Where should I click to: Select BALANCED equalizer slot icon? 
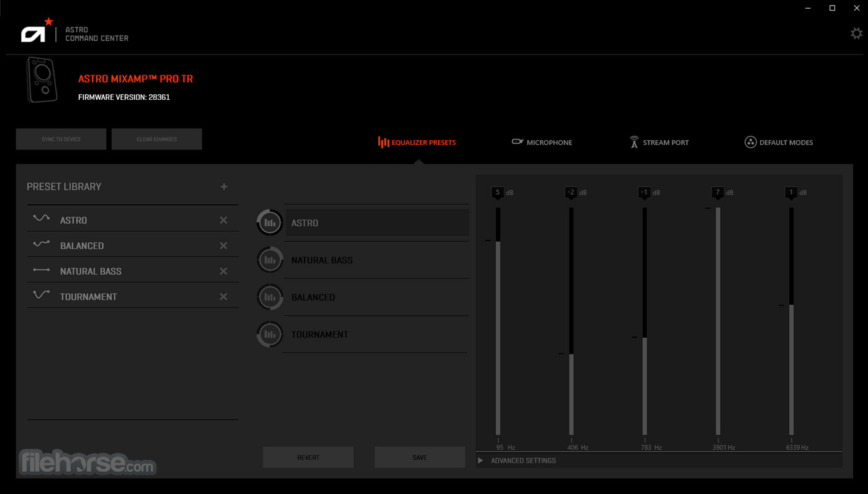point(270,297)
